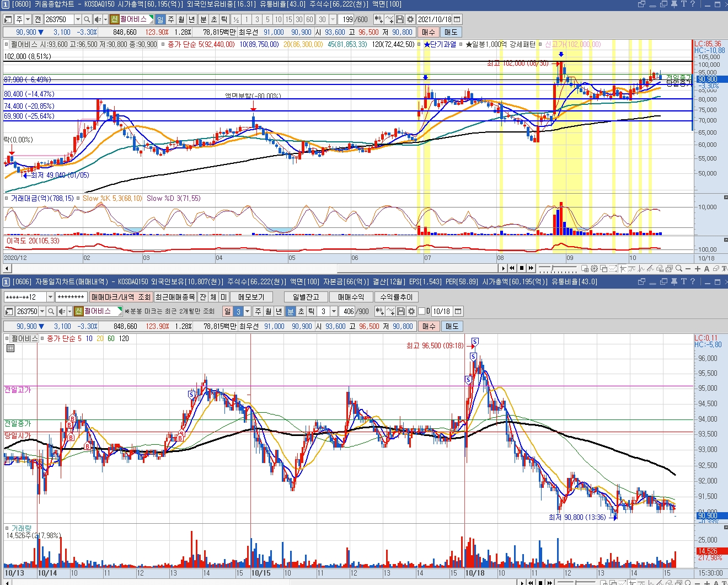Zoom out with the minus icon
The image size is (728, 585).
[688, 269]
